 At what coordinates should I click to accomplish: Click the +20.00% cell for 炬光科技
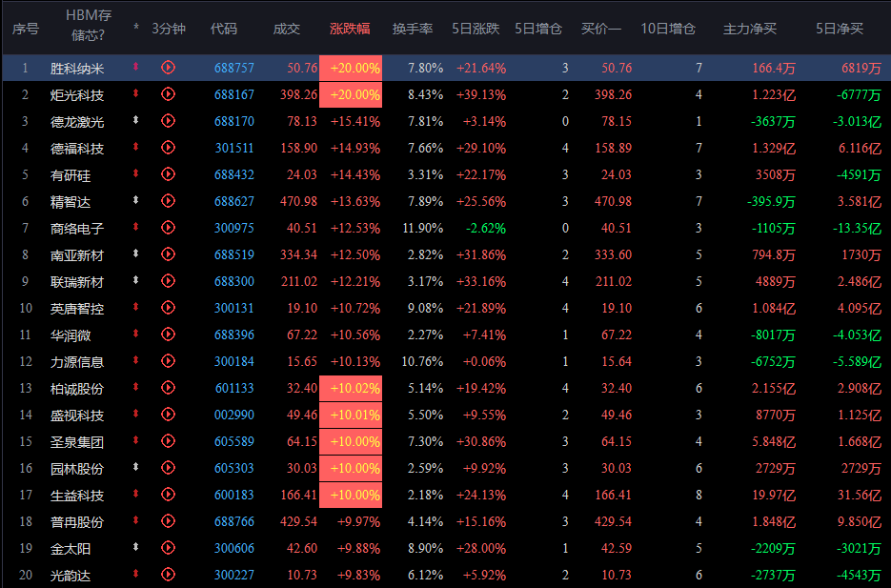351,95
